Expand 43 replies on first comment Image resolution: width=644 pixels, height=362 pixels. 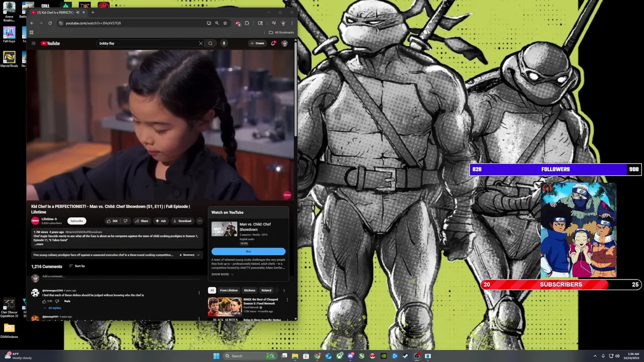[x=52, y=308]
